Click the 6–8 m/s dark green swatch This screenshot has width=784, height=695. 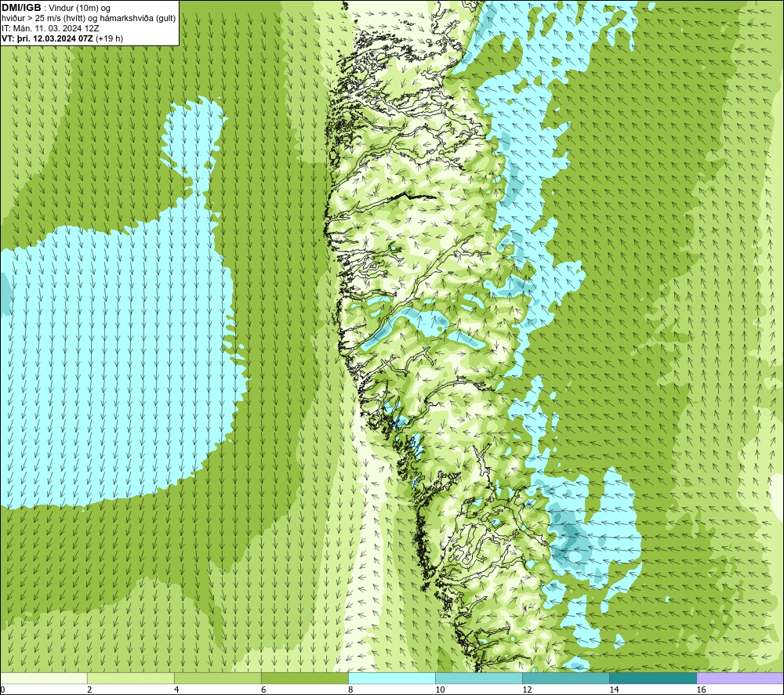304,678
